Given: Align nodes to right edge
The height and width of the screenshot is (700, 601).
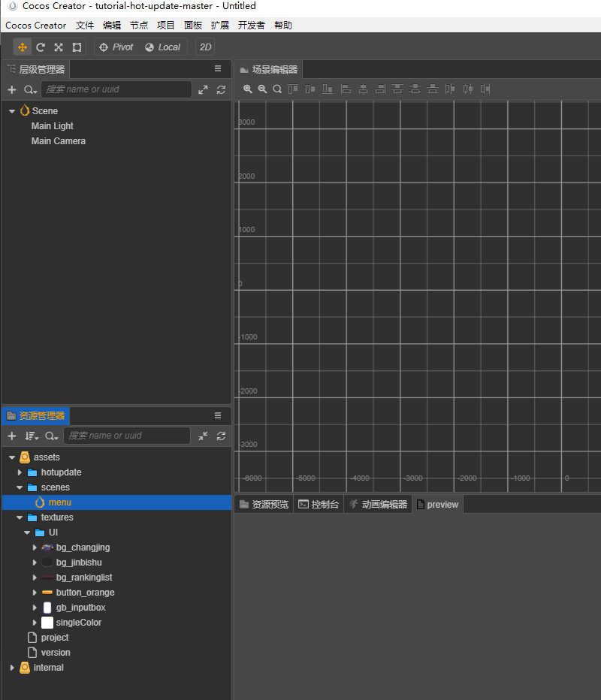Looking at the screenshot, I should (x=380, y=89).
